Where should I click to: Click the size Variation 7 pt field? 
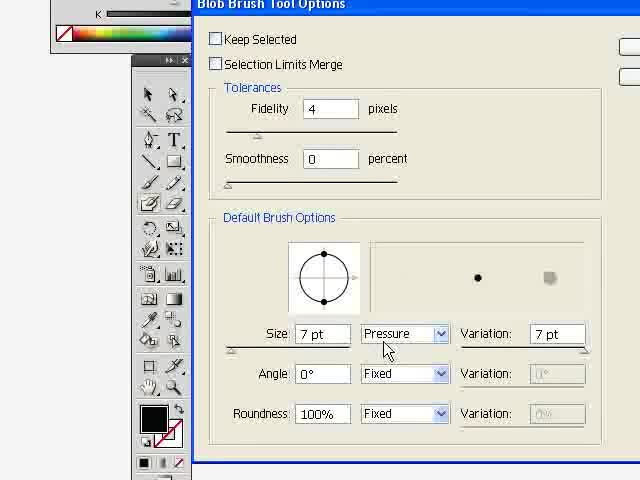[x=558, y=334]
